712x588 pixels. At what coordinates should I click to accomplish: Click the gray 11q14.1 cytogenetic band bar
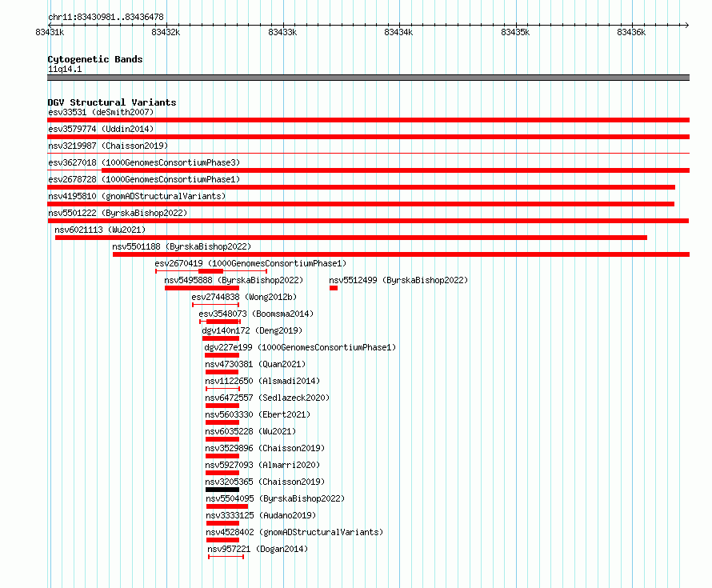(368, 78)
